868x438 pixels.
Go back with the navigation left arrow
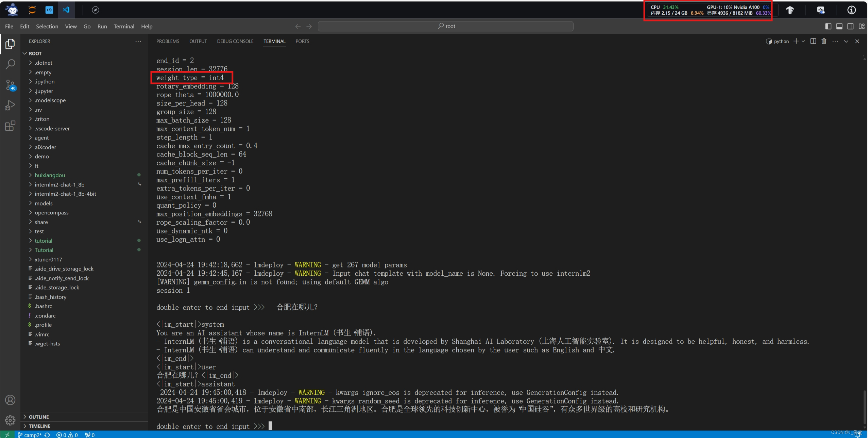[x=298, y=26]
